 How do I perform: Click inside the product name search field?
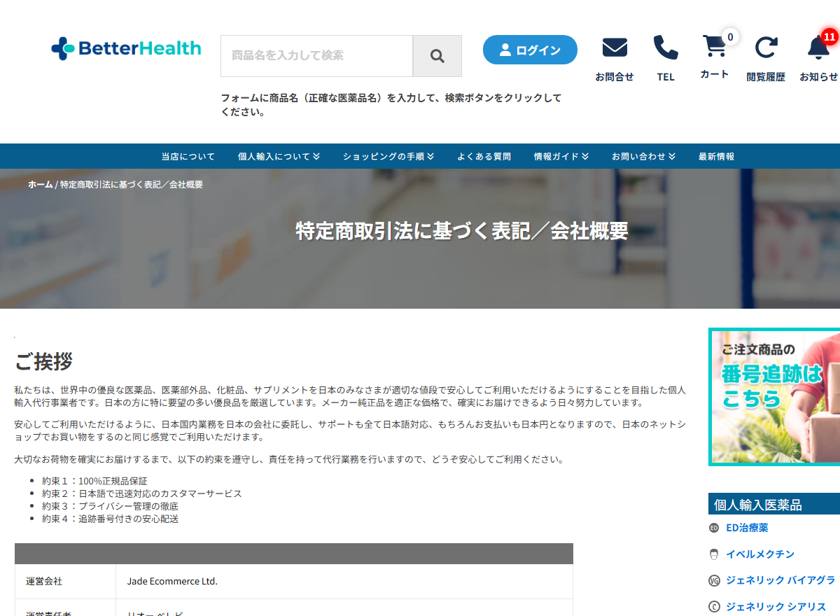[x=316, y=56]
